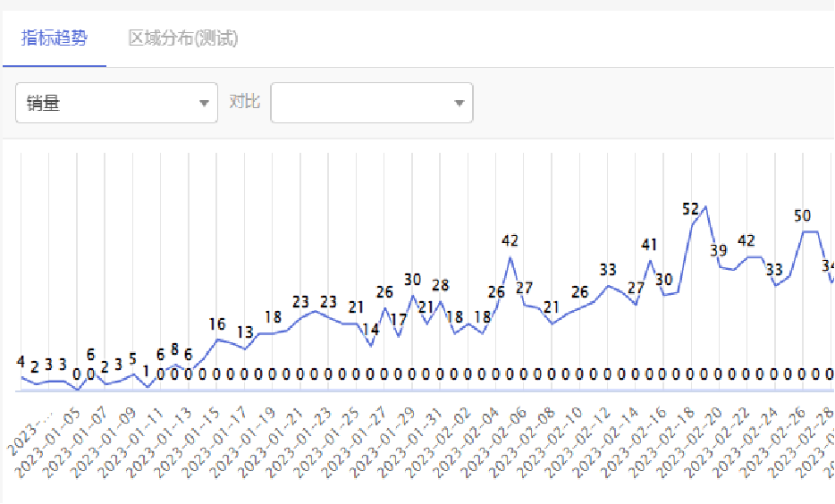
Task: Click the arrow in the 对比 selector
Action: pos(460,104)
